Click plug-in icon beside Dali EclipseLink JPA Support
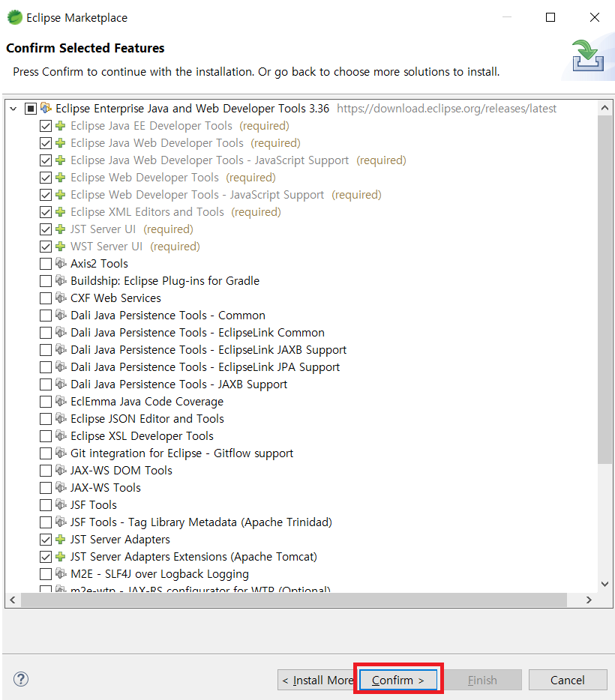 pyautogui.click(x=61, y=367)
